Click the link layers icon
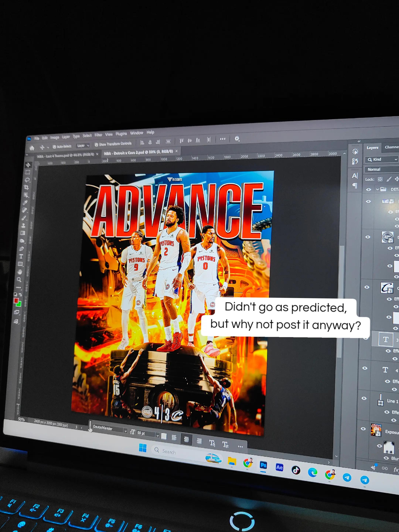Image resolution: width=399 pixels, height=532 pixels. 385,468
